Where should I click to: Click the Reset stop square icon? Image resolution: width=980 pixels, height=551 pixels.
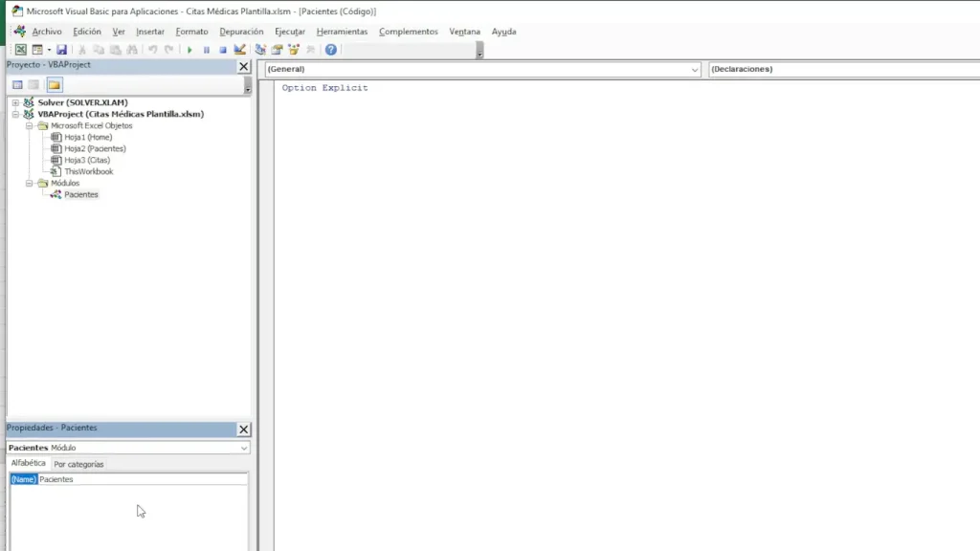222,50
